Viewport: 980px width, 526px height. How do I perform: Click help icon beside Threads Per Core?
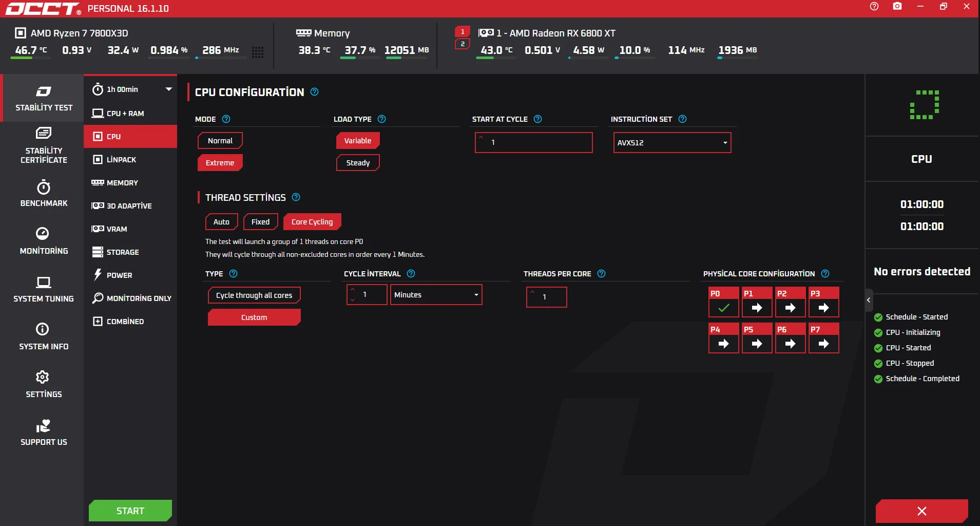point(601,274)
